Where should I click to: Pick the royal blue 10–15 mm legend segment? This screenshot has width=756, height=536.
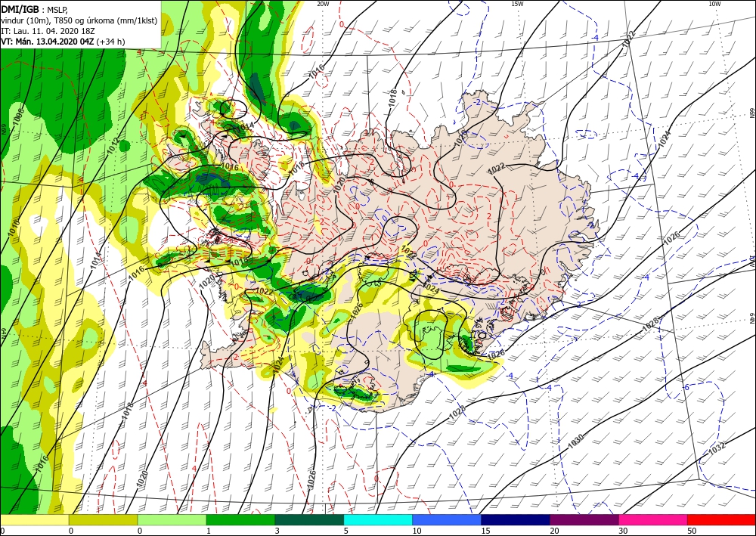447,520
